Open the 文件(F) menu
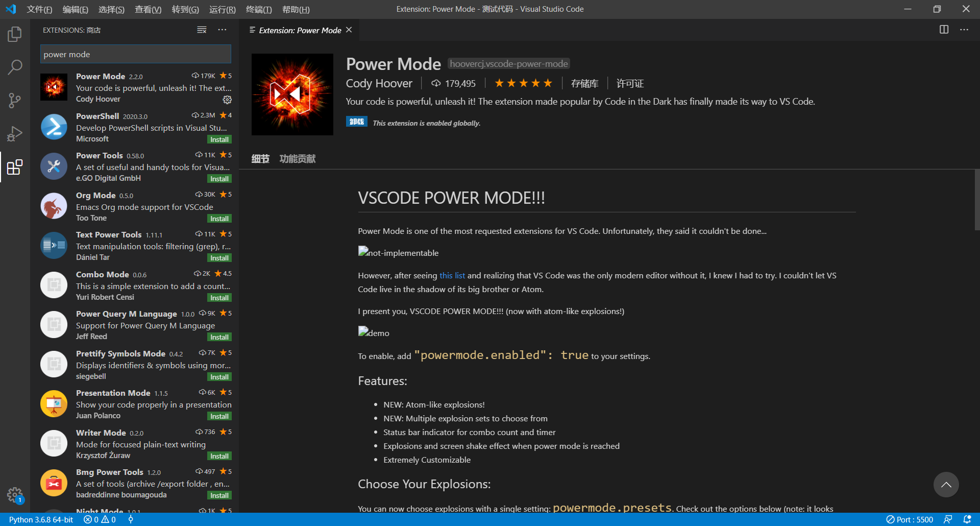 (x=39, y=9)
